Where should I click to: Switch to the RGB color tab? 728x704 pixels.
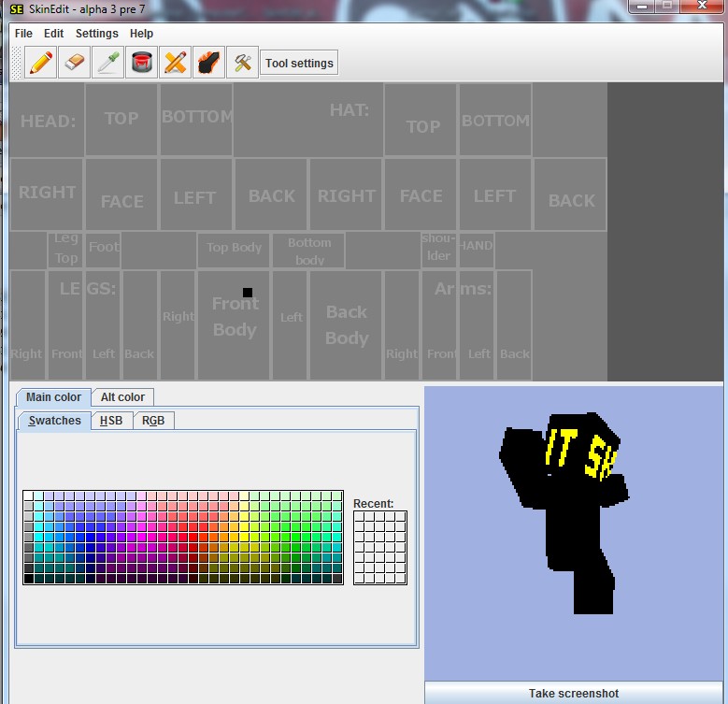153,421
